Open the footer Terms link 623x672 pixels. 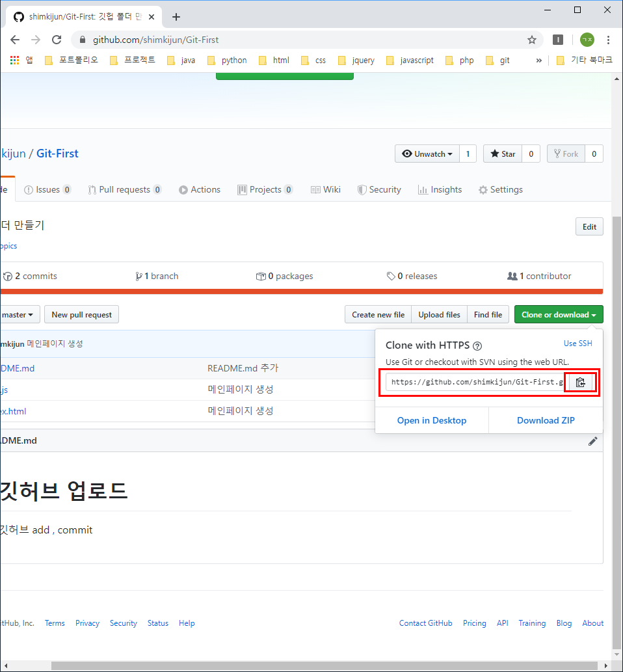[x=55, y=623]
